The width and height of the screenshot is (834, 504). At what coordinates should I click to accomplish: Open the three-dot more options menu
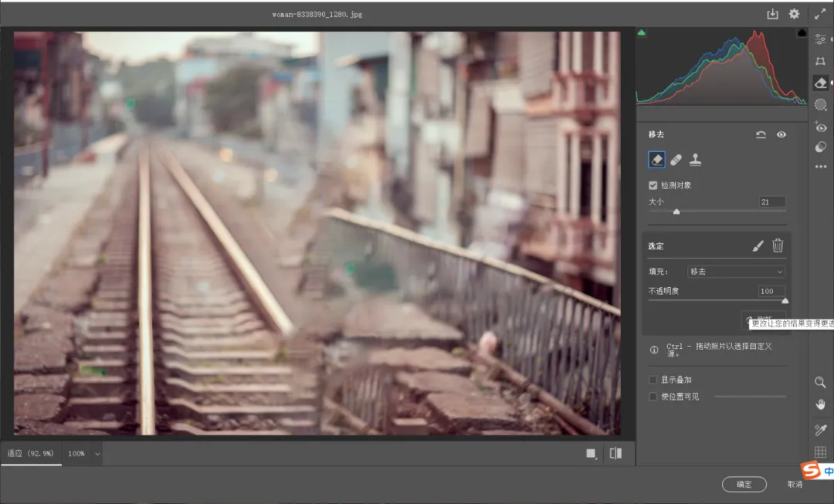pyautogui.click(x=821, y=168)
